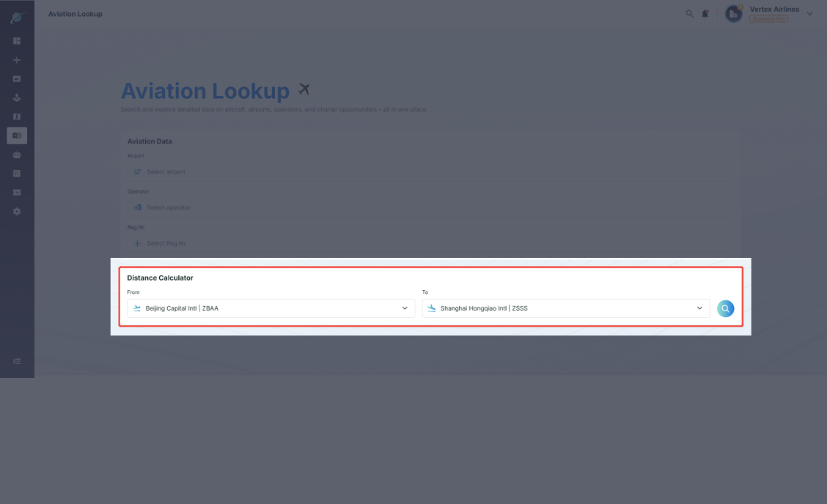Select the highlighted open-book lookup sidebar icon

point(17,136)
